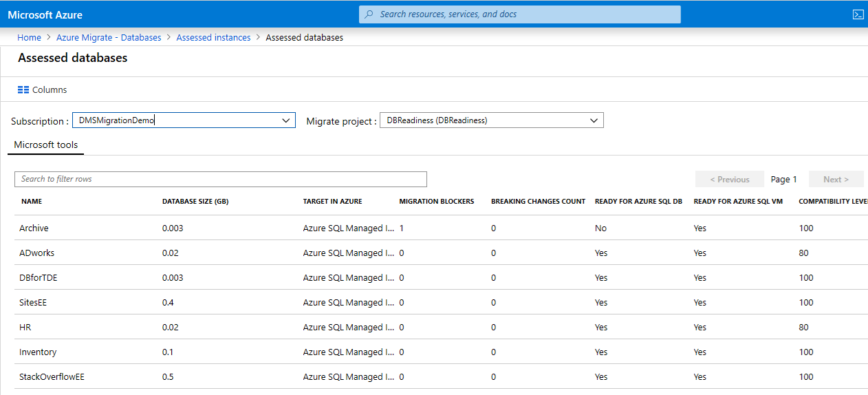Focus the Search to filter rows field
The height and width of the screenshot is (395, 868).
[x=220, y=179]
